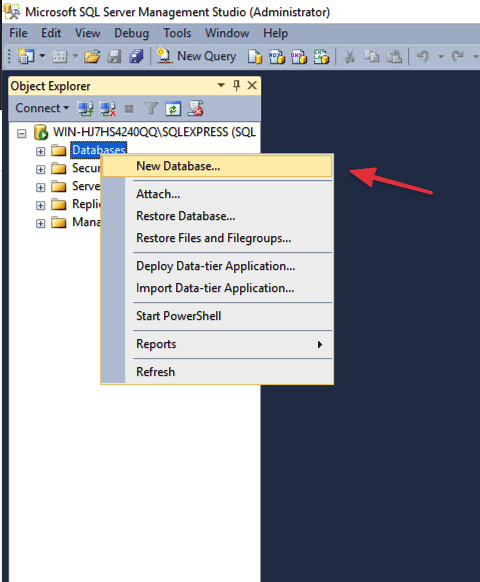The image size is (480, 582).
Task: Toggle the Object Explorer auto-hide pin
Action: click(236, 85)
